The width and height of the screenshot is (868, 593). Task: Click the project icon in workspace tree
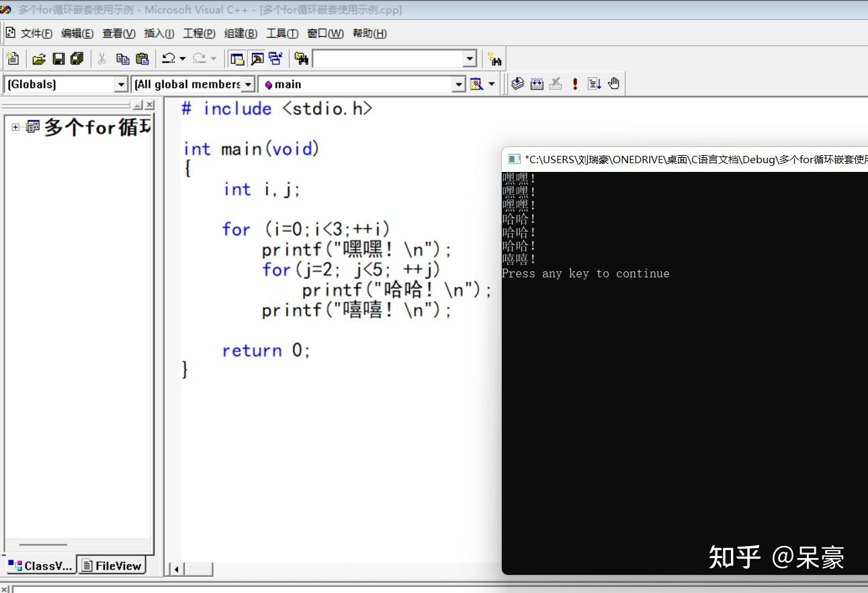[33, 126]
